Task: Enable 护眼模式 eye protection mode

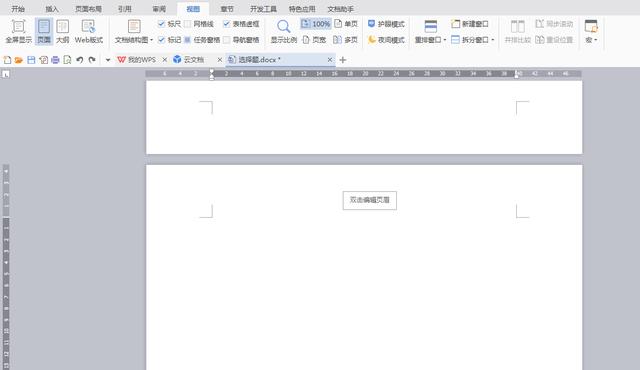Action: coord(386,24)
